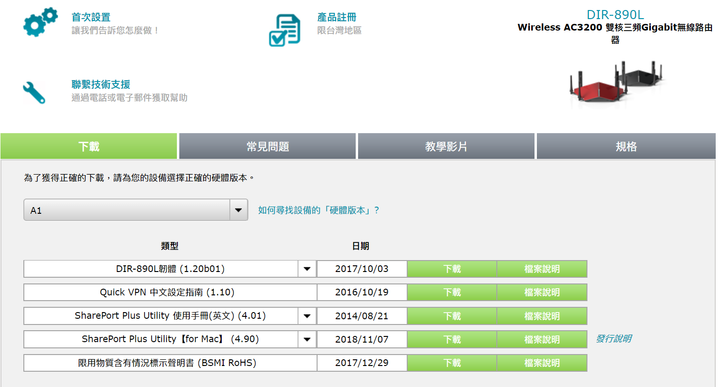Click the wrench technical support icon

(34, 92)
